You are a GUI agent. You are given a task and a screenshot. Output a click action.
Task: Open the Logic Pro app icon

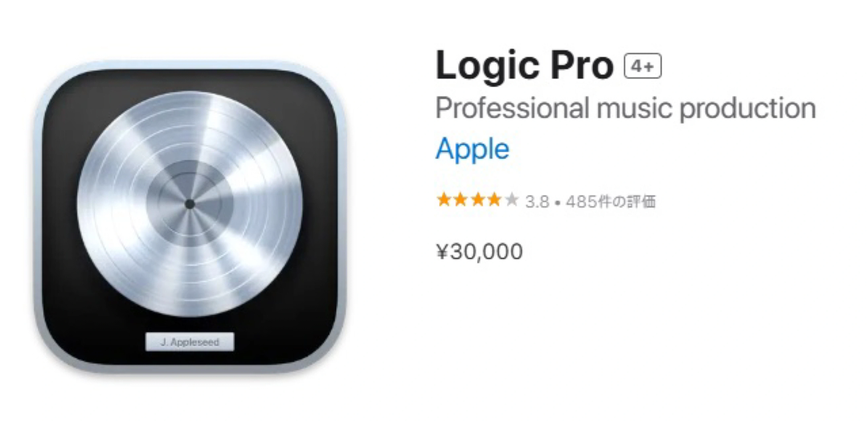190,217
